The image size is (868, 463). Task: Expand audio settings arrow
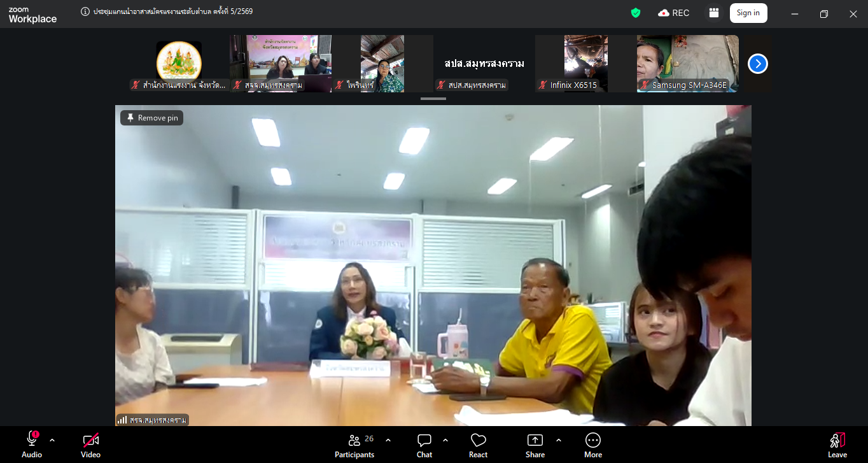pos(52,440)
